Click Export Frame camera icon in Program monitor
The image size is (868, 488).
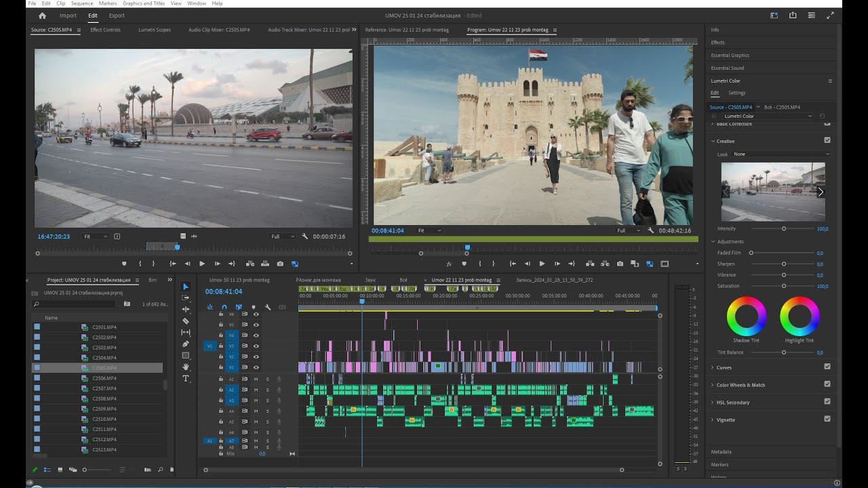(620, 264)
